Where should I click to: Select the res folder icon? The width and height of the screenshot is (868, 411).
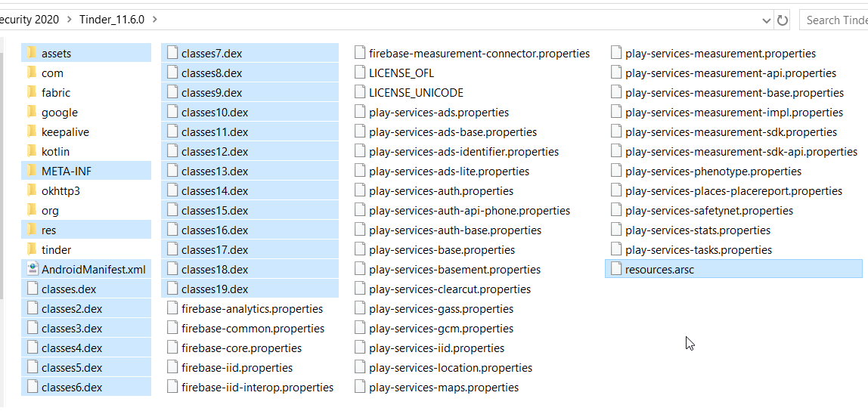[32, 230]
